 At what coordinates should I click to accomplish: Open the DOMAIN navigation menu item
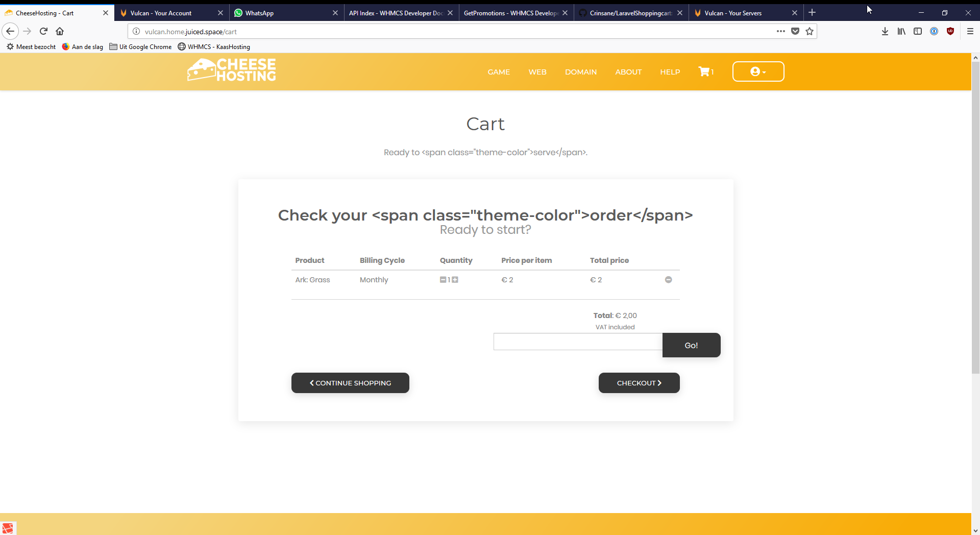click(x=580, y=72)
